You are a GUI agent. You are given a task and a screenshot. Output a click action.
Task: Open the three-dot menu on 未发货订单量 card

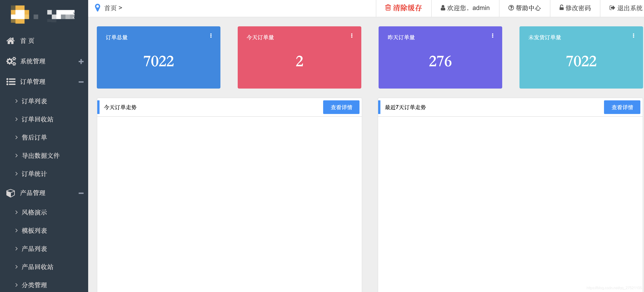[633, 36]
